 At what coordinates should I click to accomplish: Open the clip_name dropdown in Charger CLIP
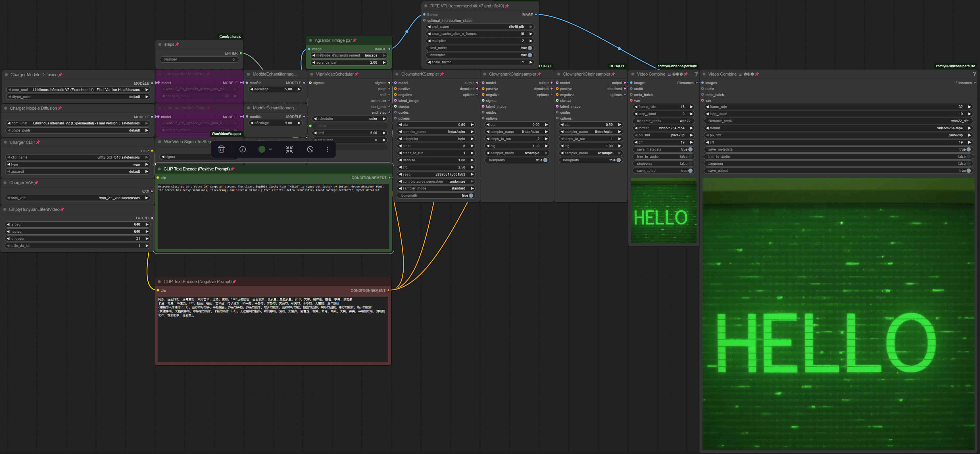coord(78,157)
